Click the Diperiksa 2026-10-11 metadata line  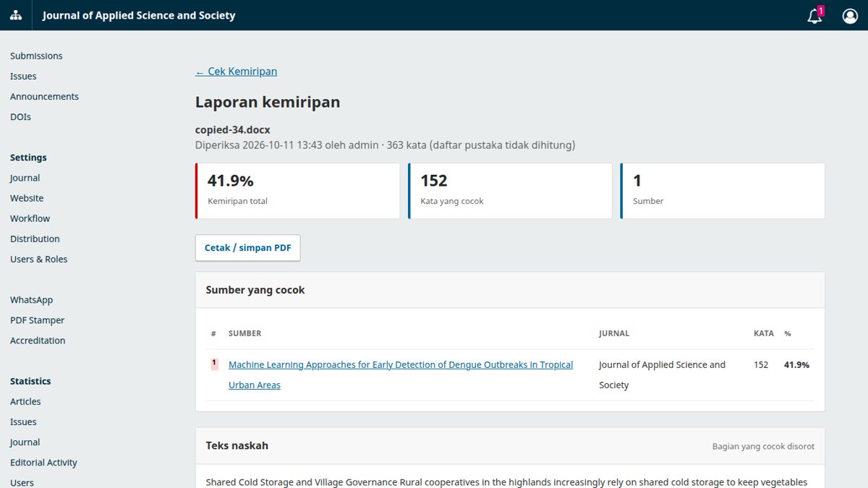[x=385, y=145]
